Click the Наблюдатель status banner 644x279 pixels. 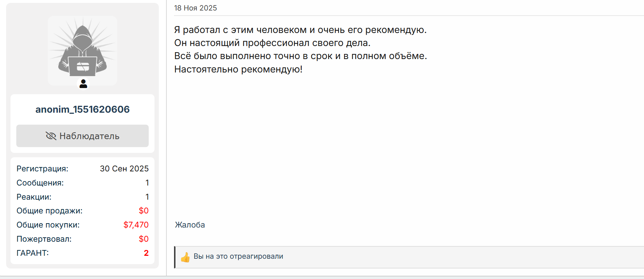[82, 136]
